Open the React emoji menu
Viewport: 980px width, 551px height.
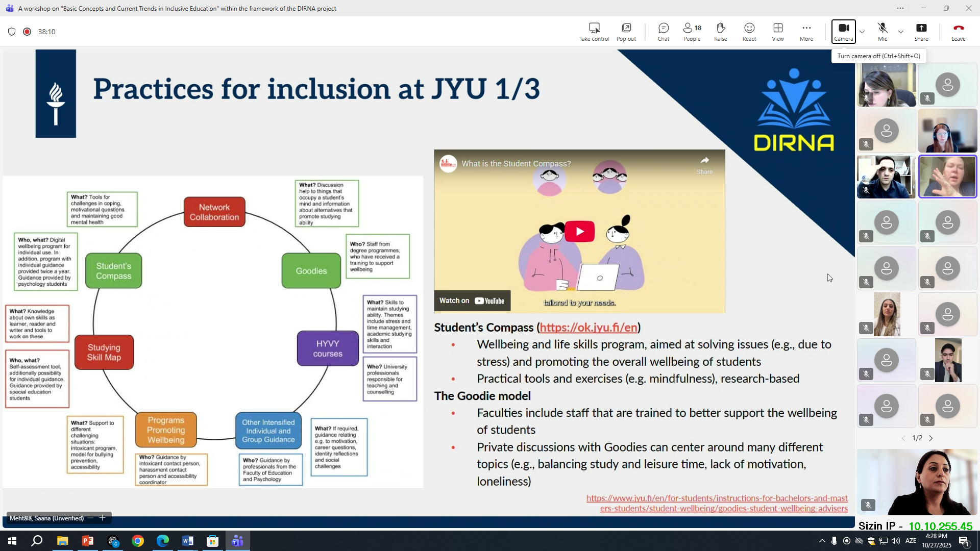coord(749,32)
